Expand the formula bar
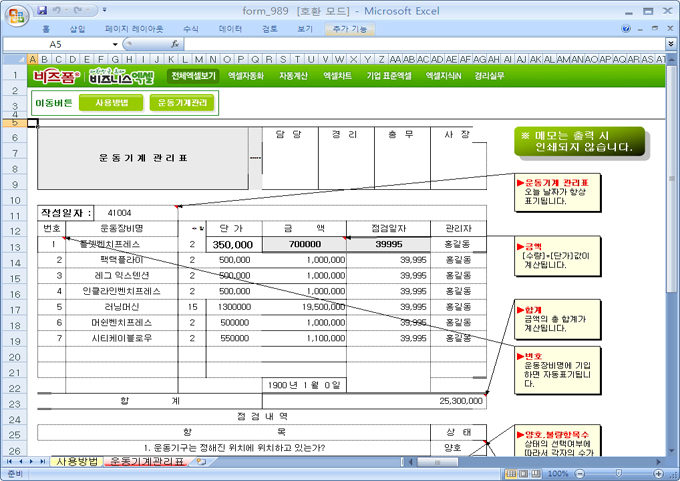The width and height of the screenshot is (680, 481). (x=669, y=45)
